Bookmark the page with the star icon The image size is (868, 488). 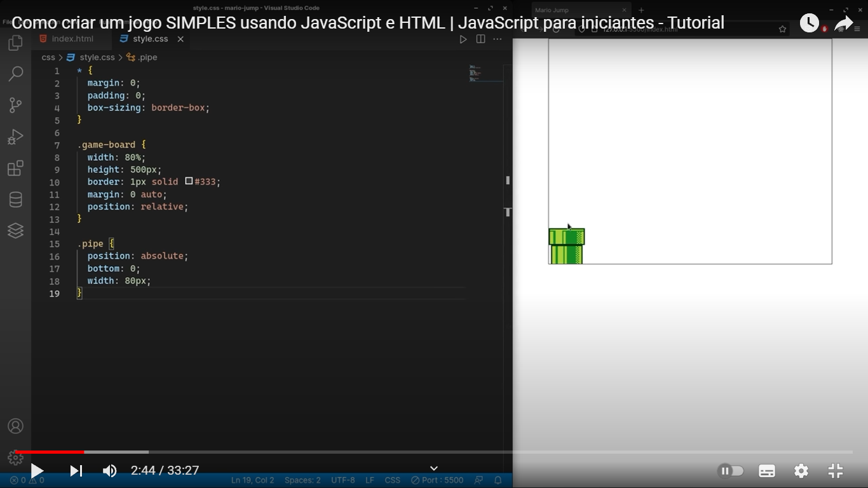pos(782,29)
